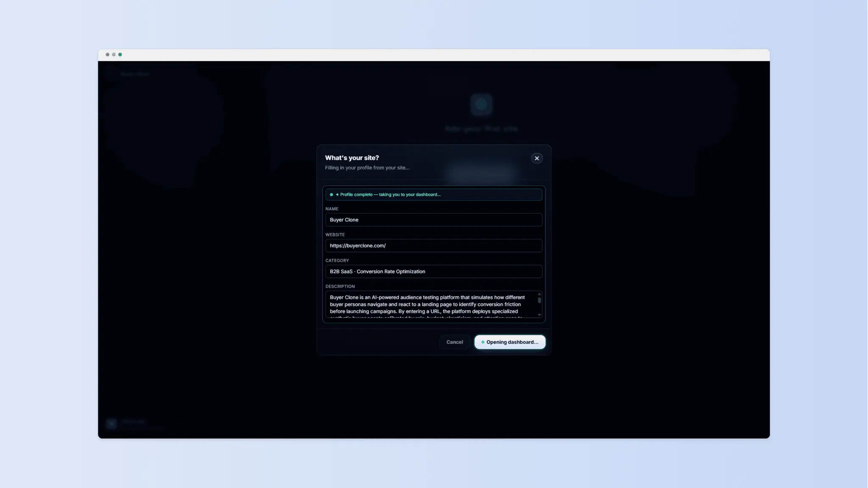Click the description scrollbar down arrow
Screen dimensions: 868x488
(539, 315)
